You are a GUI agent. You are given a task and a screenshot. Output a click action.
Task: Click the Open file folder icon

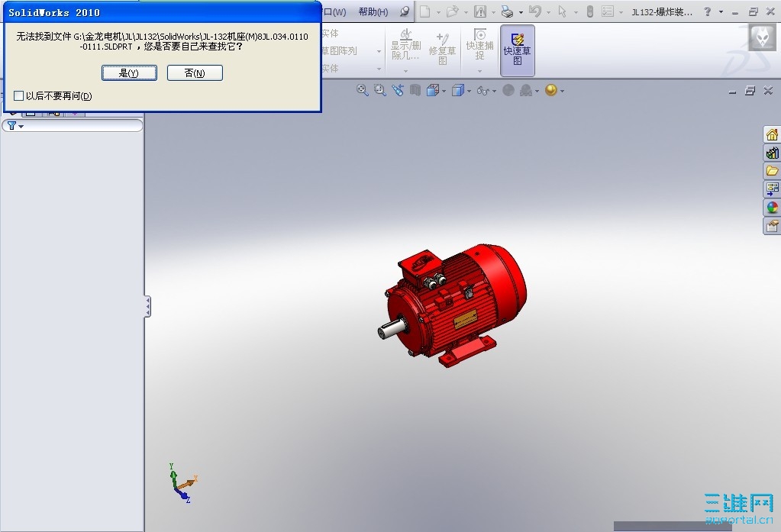(452, 11)
